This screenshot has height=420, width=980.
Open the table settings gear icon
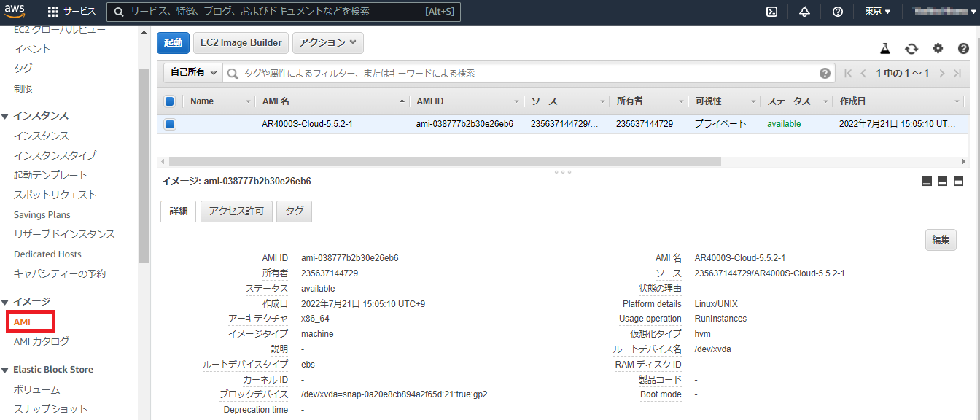point(938,49)
